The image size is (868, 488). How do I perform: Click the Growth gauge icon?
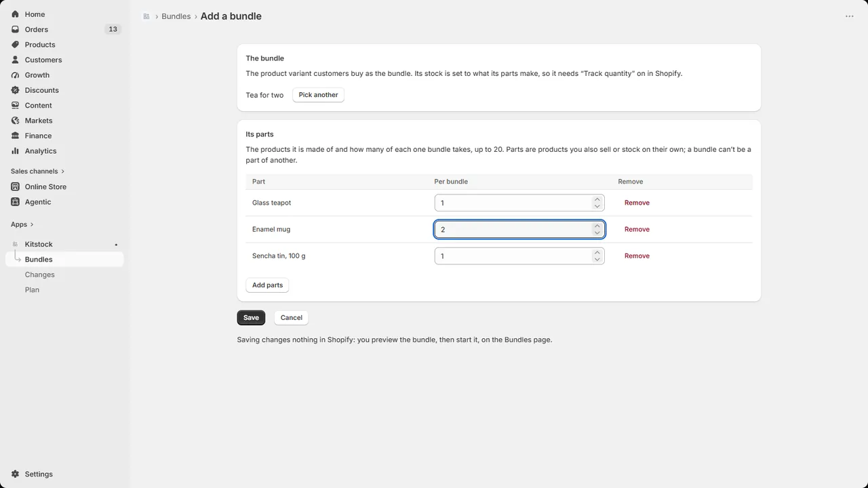tap(15, 75)
